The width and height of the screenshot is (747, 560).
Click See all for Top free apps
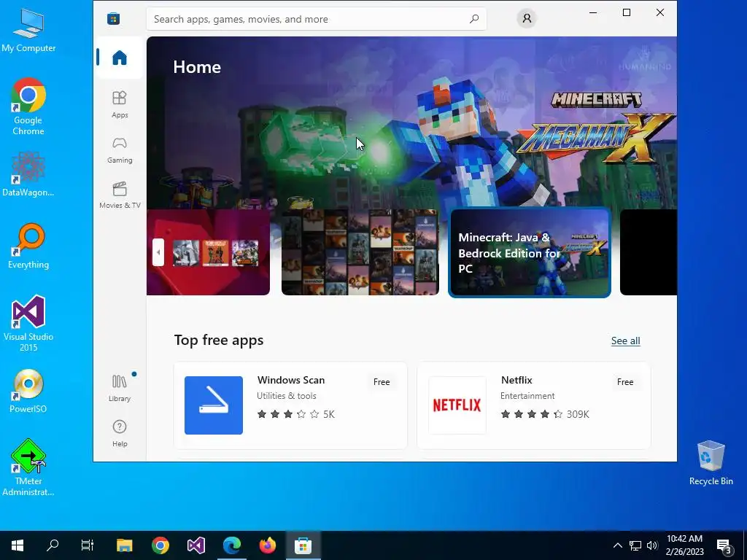625,341
